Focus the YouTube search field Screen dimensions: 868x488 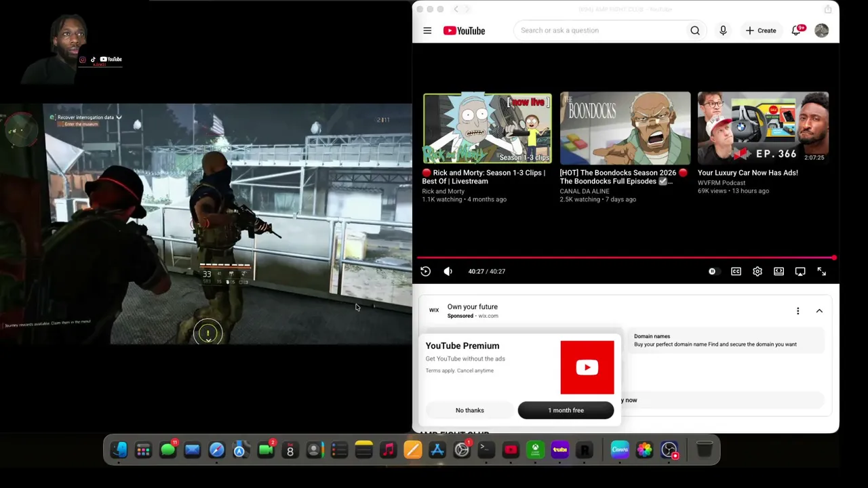(x=601, y=30)
